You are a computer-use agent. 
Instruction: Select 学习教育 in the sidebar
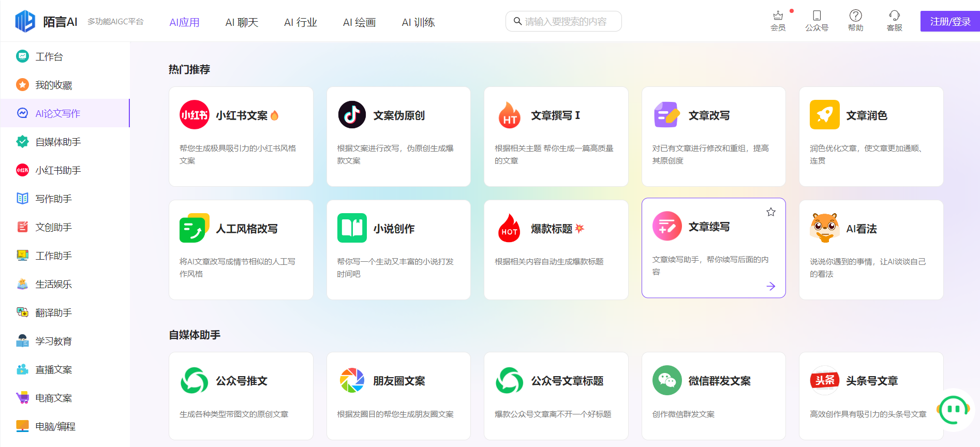pos(65,341)
